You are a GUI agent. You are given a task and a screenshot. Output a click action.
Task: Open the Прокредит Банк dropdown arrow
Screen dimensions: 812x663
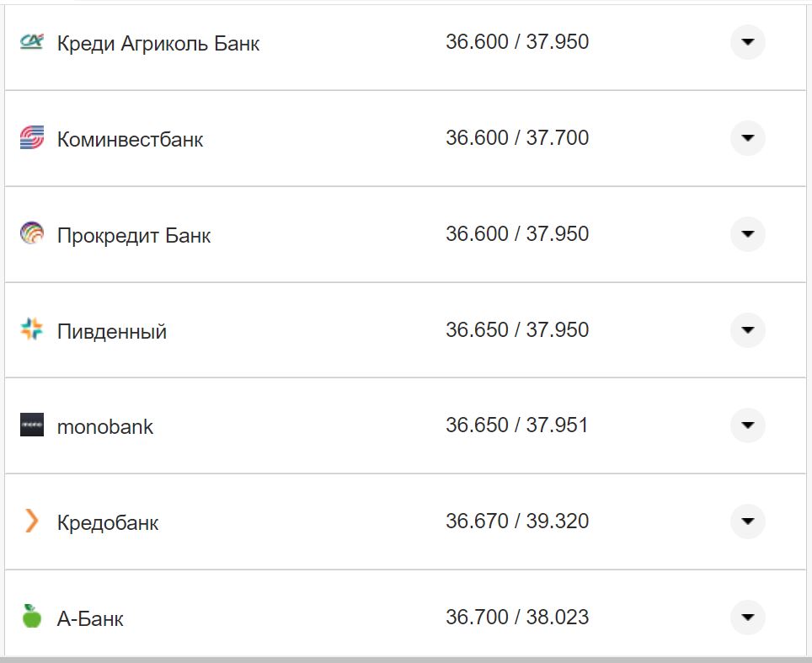coord(747,233)
